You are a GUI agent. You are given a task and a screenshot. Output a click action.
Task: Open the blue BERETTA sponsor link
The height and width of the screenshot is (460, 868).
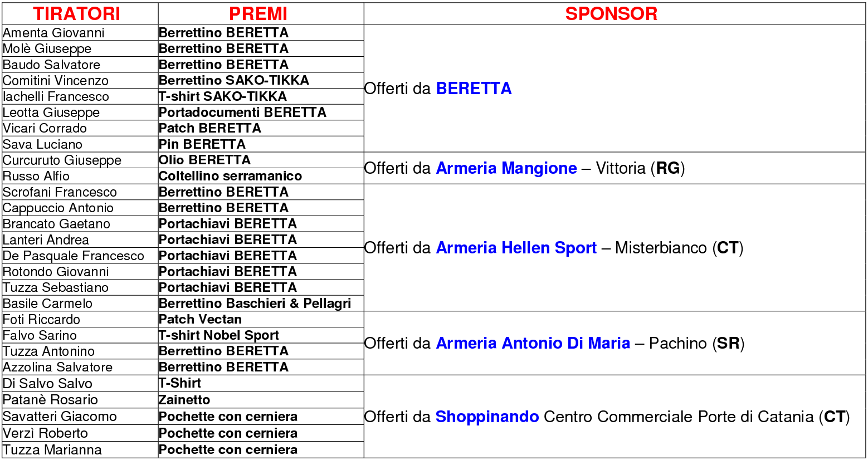coord(474,89)
